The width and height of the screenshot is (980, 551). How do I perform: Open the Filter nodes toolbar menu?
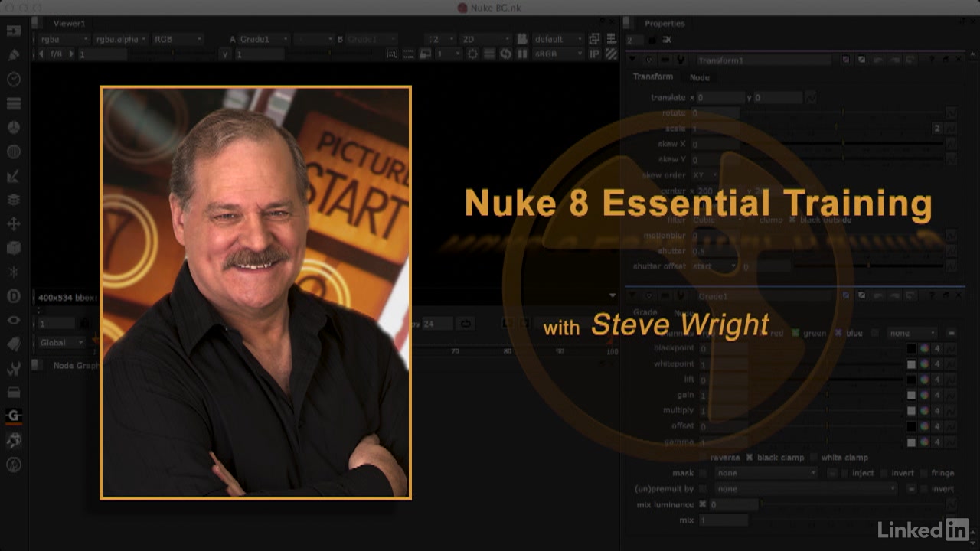tap(14, 152)
